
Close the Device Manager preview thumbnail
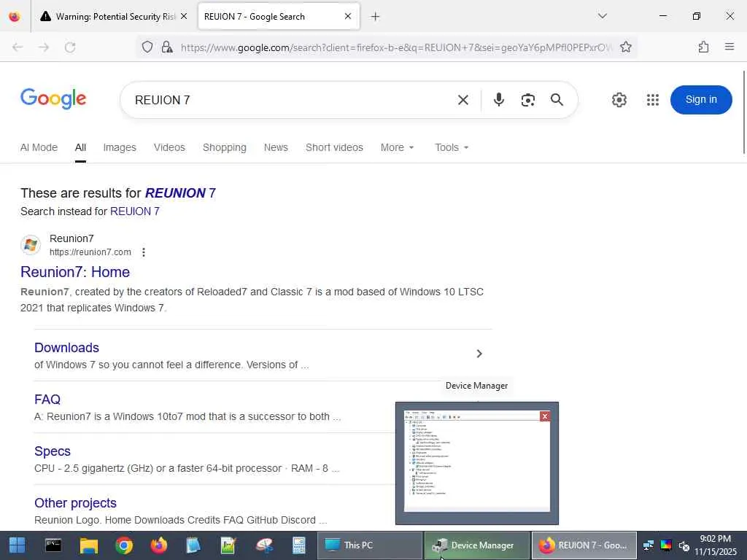coord(545,416)
